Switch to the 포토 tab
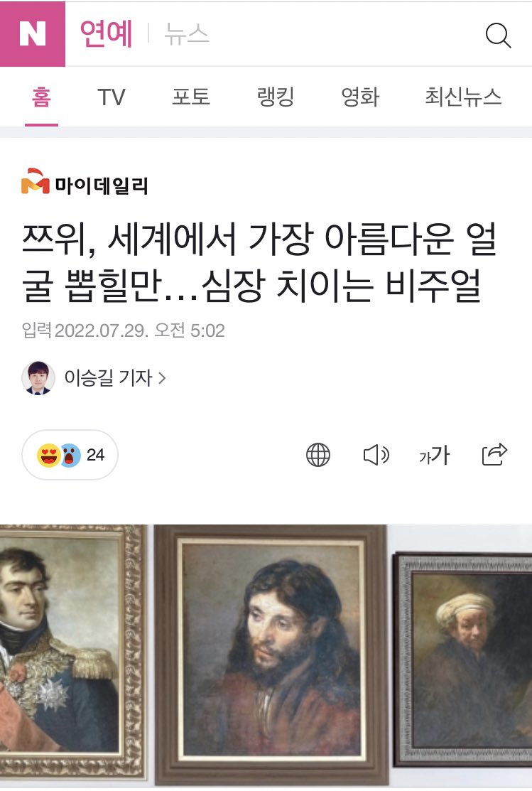532x791 pixels. point(191,97)
